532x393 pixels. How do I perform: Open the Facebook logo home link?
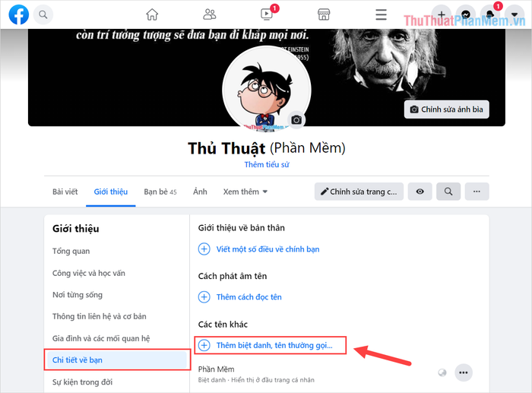tap(19, 14)
